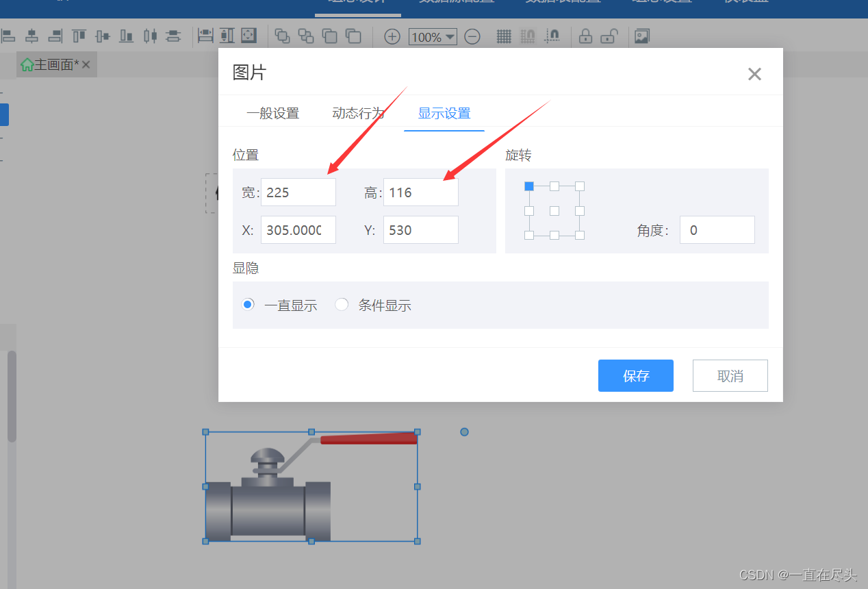Viewport: 868px width, 589px height.
Task: Click the 保存 save button
Action: click(x=635, y=375)
